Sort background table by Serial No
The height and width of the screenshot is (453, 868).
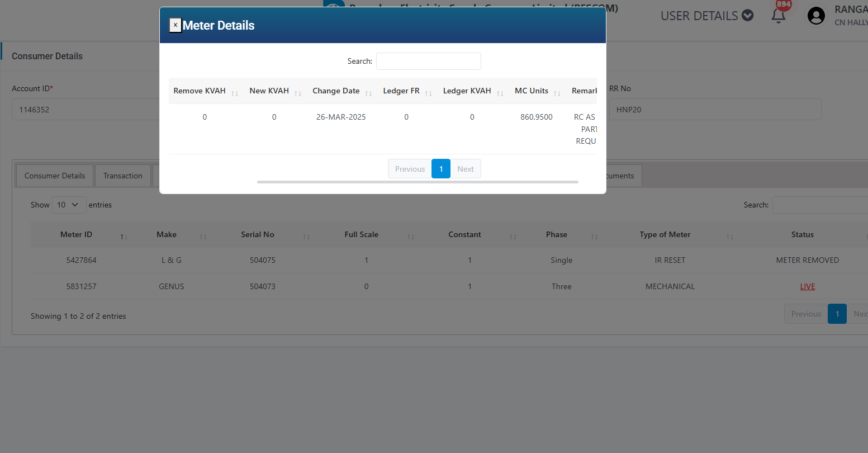(263, 234)
